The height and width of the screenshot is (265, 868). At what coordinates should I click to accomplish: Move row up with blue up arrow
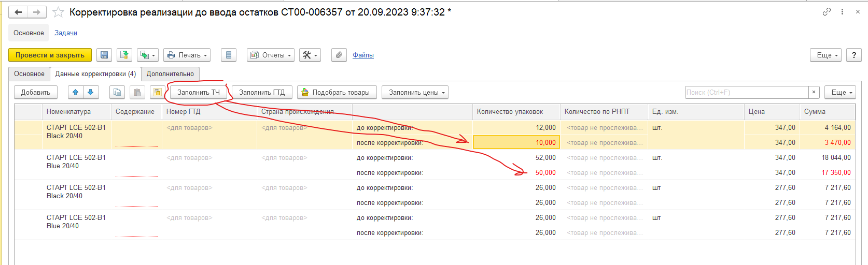point(76,92)
